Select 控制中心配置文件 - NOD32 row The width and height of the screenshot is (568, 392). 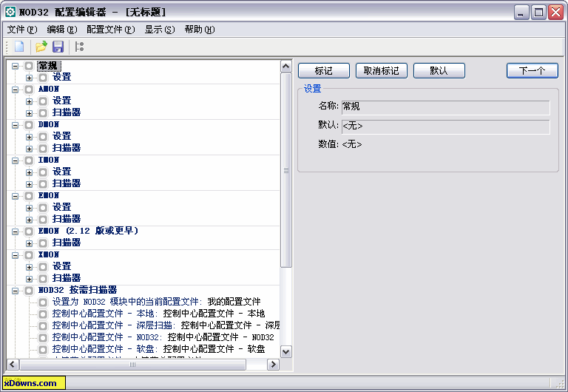coord(163,338)
